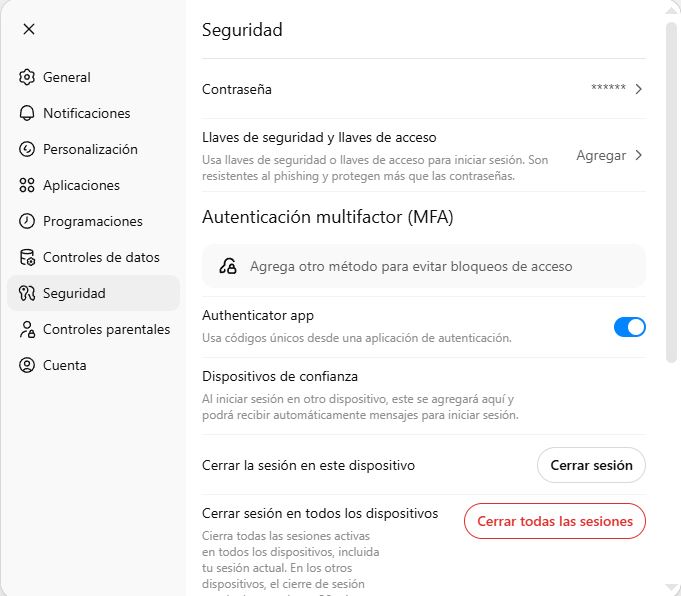Click Cerrar todas las sesiones button
The image size is (681, 596).
(x=555, y=521)
